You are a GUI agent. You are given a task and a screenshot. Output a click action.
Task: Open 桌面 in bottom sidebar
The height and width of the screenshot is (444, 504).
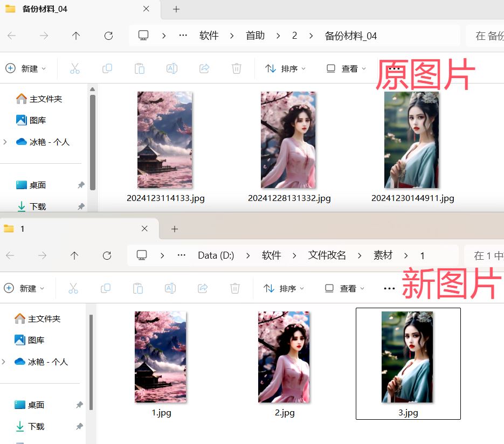[30, 405]
